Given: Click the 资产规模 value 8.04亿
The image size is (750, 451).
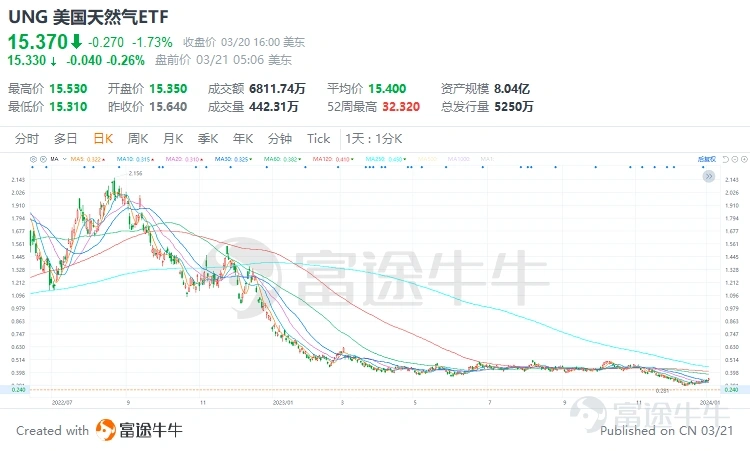Looking at the screenshot, I should pyautogui.click(x=512, y=88).
